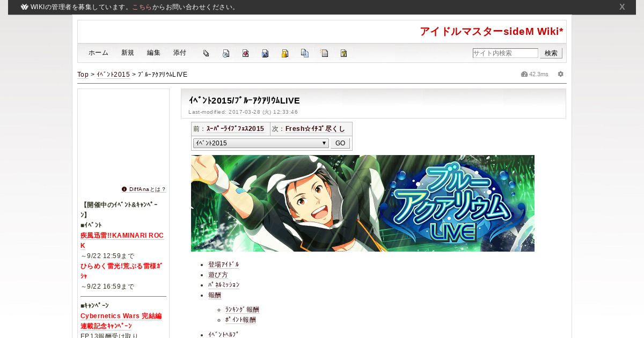Focus the サイト内検索 search field
Viewport: 644px width, 338px height.
pyautogui.click(x=505, y=53)
